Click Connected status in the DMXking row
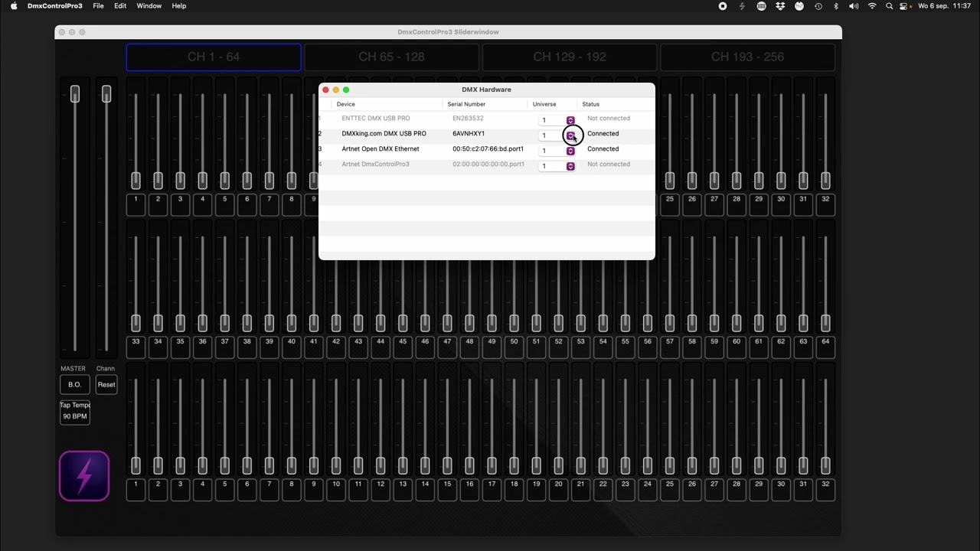The height and width of the screenshot is (551, 980). point(603,134)
